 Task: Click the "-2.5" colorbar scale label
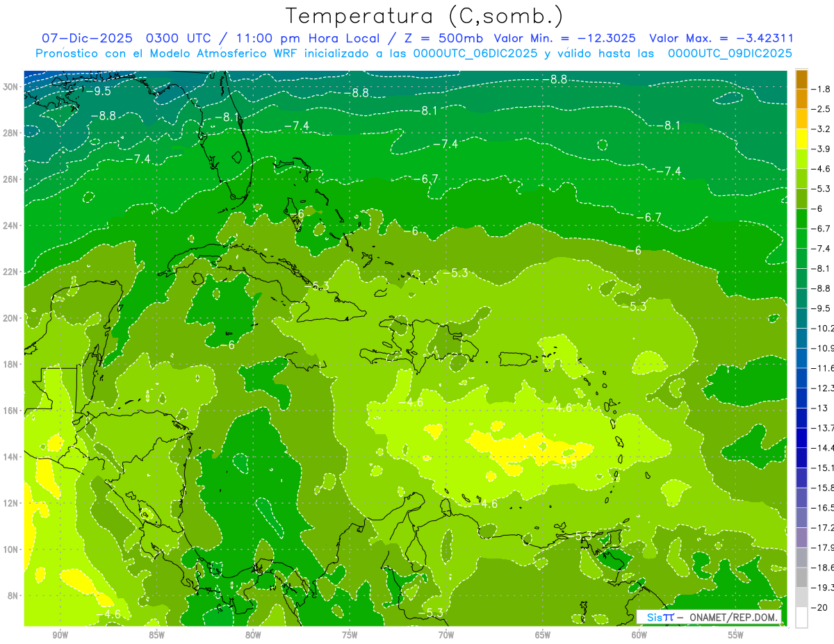821,109
